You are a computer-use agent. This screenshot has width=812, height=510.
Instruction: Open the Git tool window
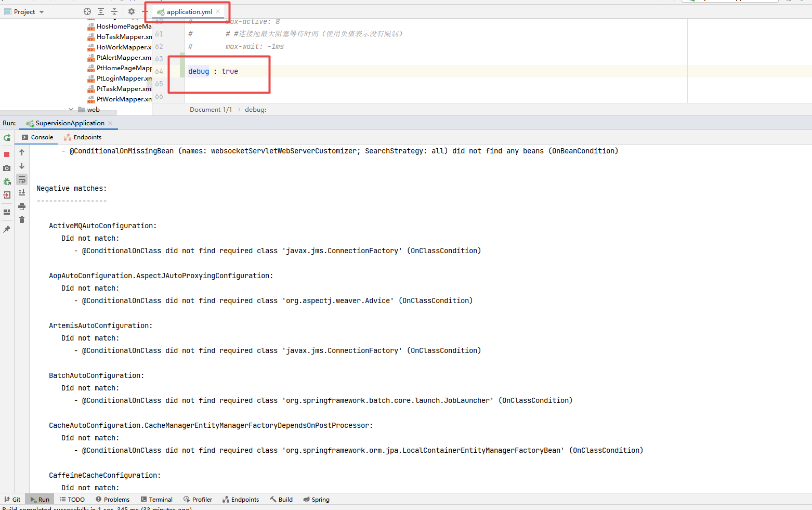point(12,500)
